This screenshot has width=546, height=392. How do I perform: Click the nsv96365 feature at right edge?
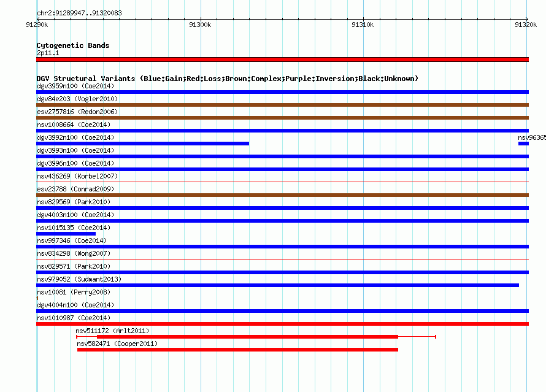(523, 144)
